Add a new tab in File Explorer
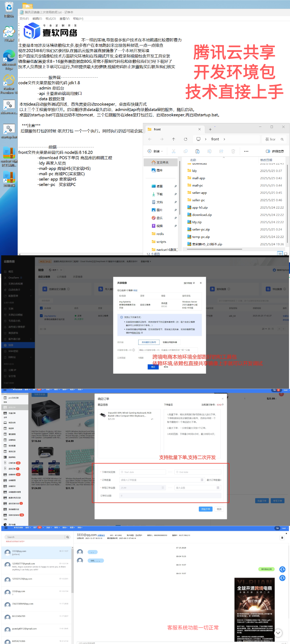290x644 pixels. (210, 129)
